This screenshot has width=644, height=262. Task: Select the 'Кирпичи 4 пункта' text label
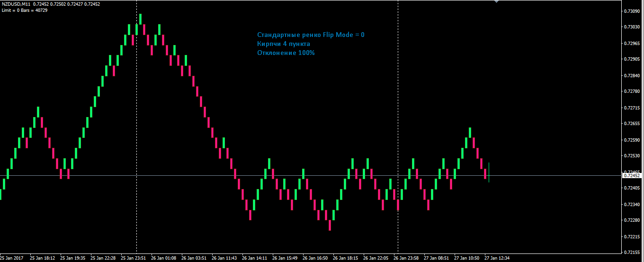(x=284, y=44)
